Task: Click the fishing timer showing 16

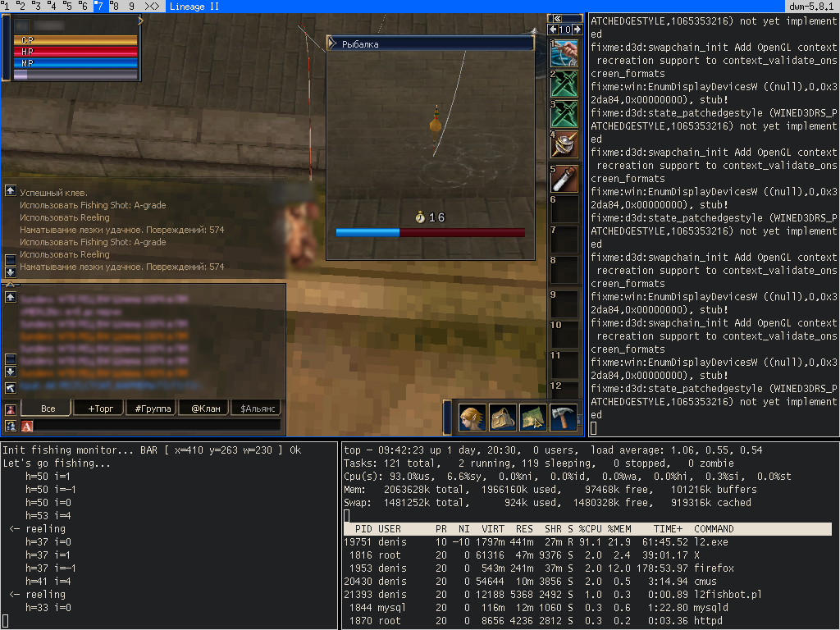Action: [430, 217]
